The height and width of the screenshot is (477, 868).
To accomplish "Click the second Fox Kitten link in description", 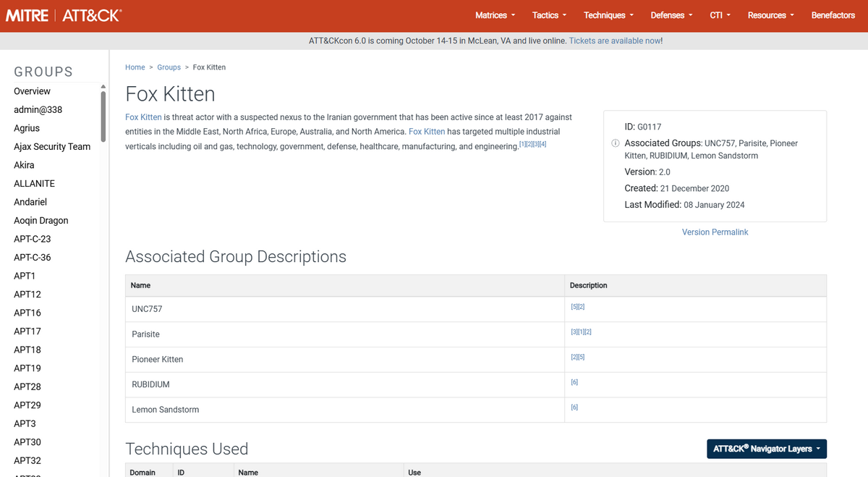I will pos(427,132).
